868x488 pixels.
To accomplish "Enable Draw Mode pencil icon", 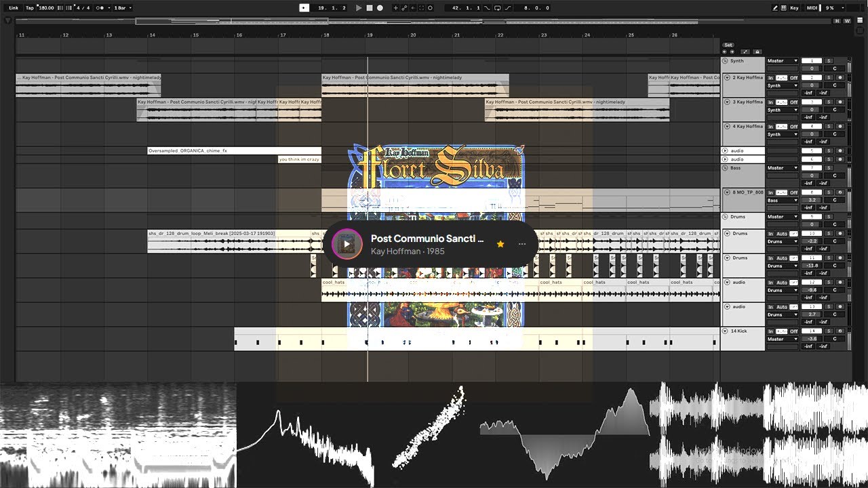I will 776,8.
